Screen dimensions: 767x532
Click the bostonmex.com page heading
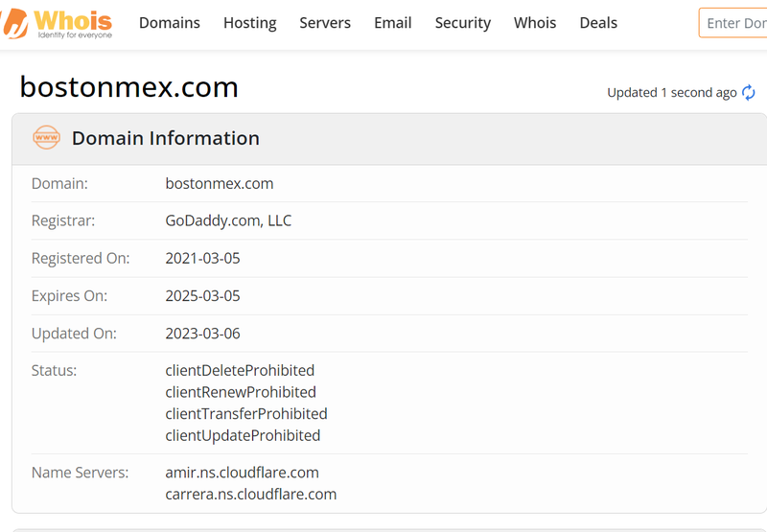pos(128,87)
